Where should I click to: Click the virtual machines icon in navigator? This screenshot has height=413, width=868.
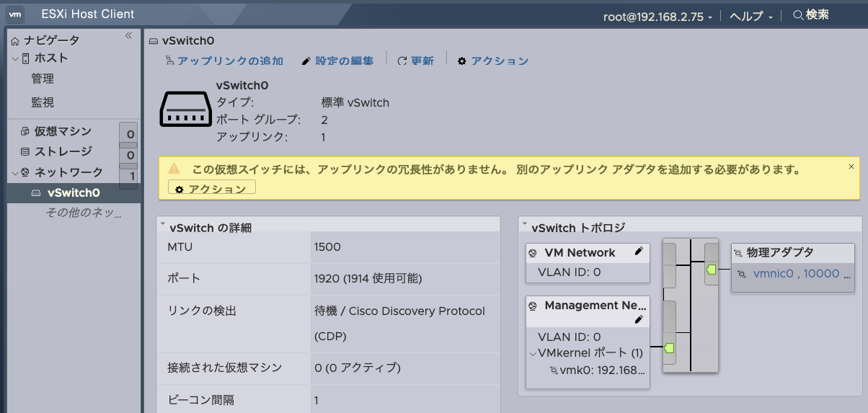coord(25,131)
